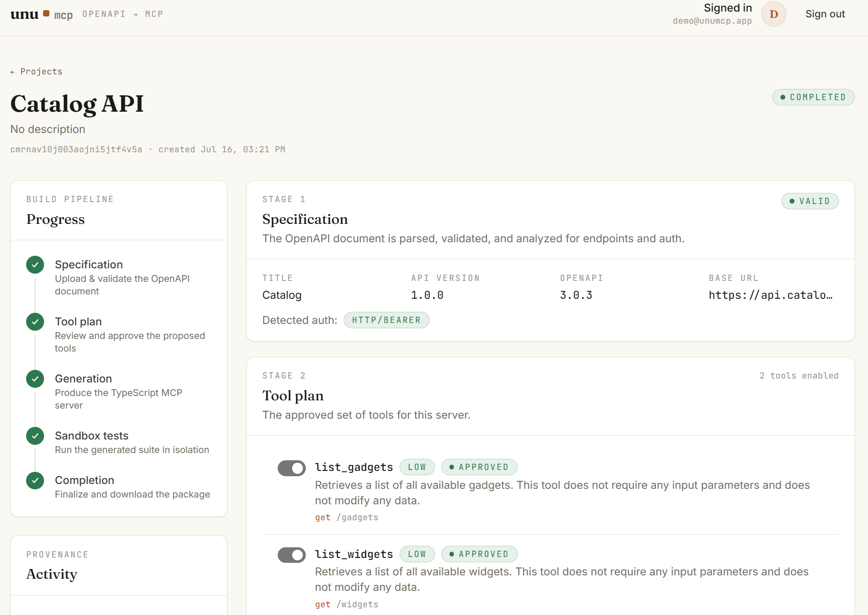Click the 'created Jul 16, 03:21 PM' timestamp
868x615 pixels.
[222, 149]
